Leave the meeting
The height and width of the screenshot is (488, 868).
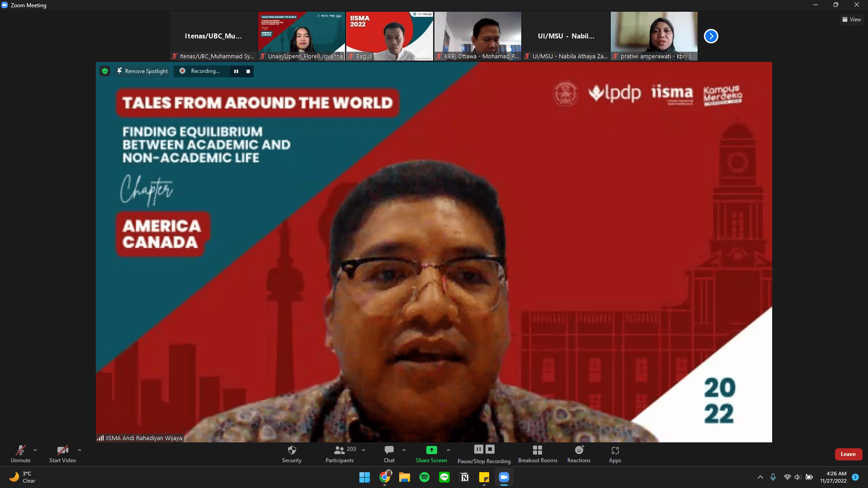[x=848, y=454]
